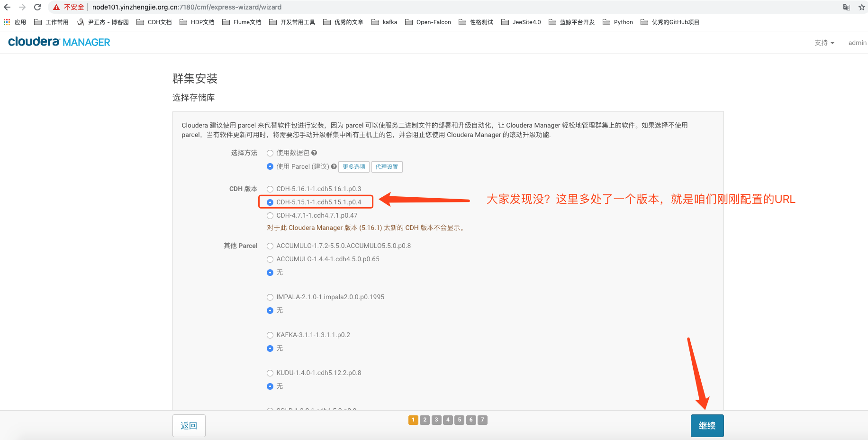Screen dimensions: 868x440
Task: Select IMPALA-2.1.0-1.impala2.0.0.p0.1995 parcel
Action: coord(270,297)
